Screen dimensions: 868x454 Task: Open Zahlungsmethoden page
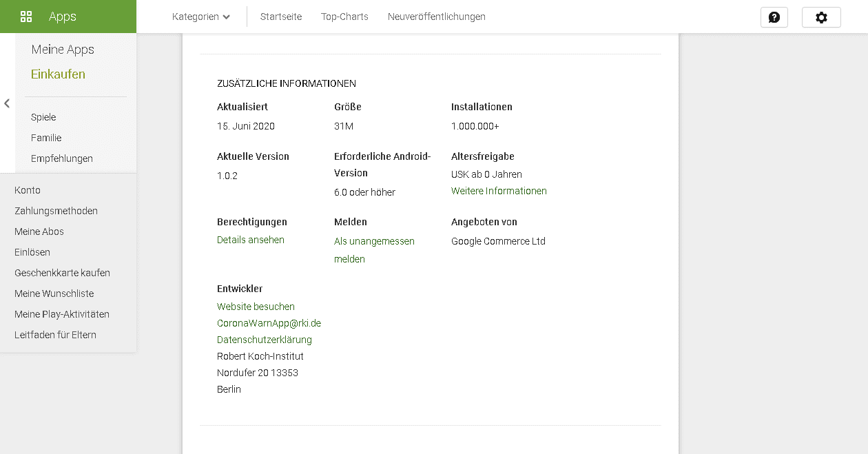[x=56, y=211]
